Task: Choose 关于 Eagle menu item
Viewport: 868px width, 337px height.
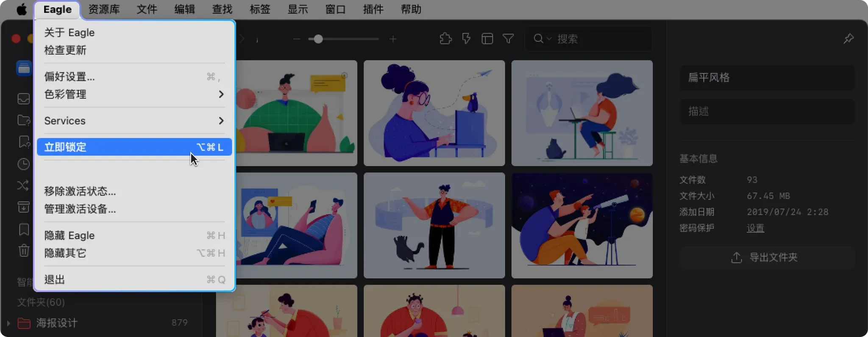Action: 134,33
